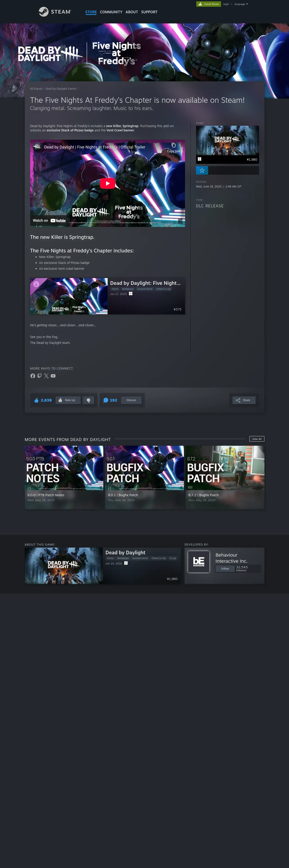Open Dead by Daylight: Five Night... DLC title
Screen dimensions: 289x868
(145, 283)
